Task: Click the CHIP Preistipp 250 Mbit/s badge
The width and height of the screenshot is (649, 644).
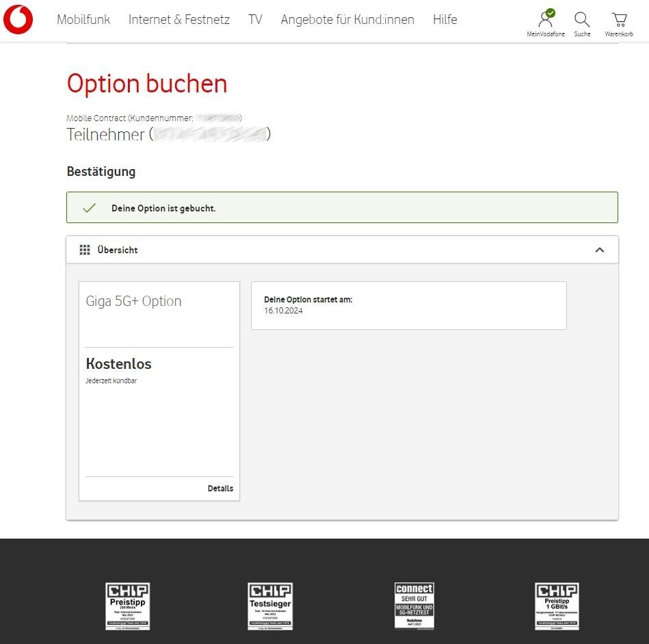Action: [127, 606]
